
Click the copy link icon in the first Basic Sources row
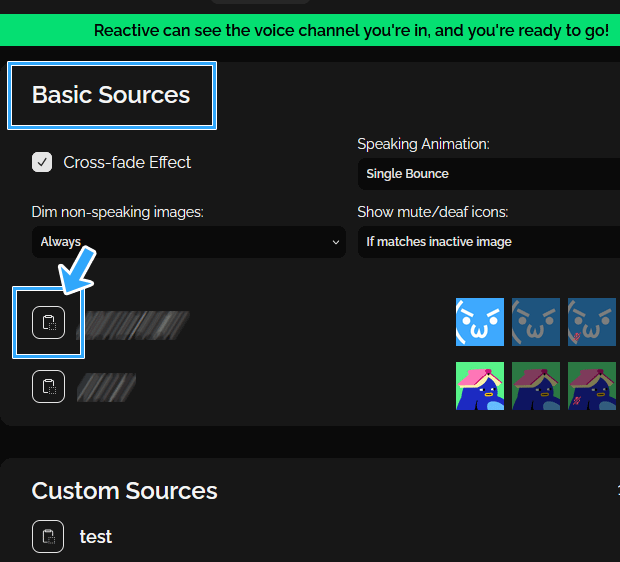pyautogui.click(x=48, y=322)
